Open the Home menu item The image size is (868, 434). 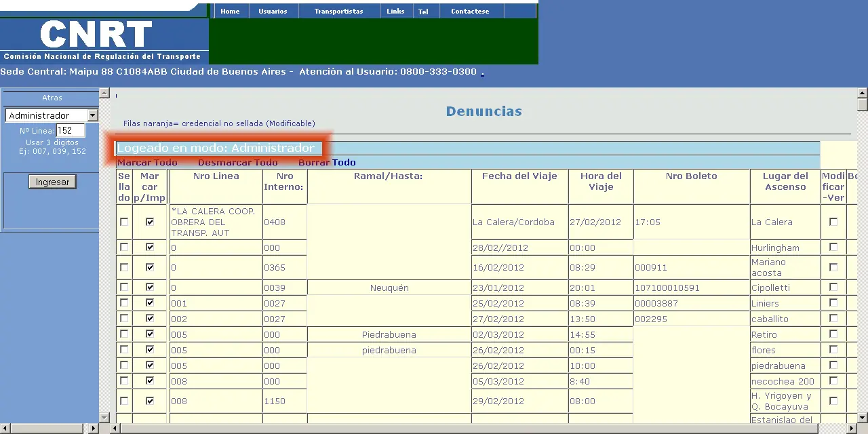[230, 11]
